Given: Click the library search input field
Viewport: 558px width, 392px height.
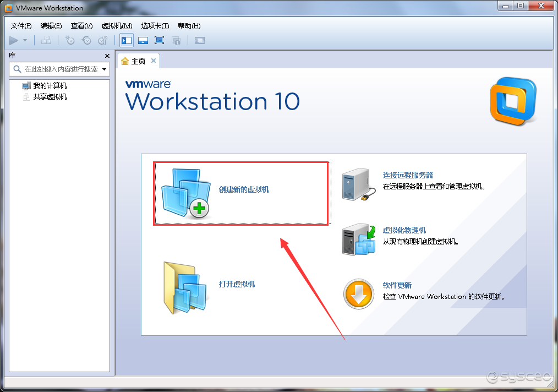Looking at the screenshot, I should click(59, 69).
